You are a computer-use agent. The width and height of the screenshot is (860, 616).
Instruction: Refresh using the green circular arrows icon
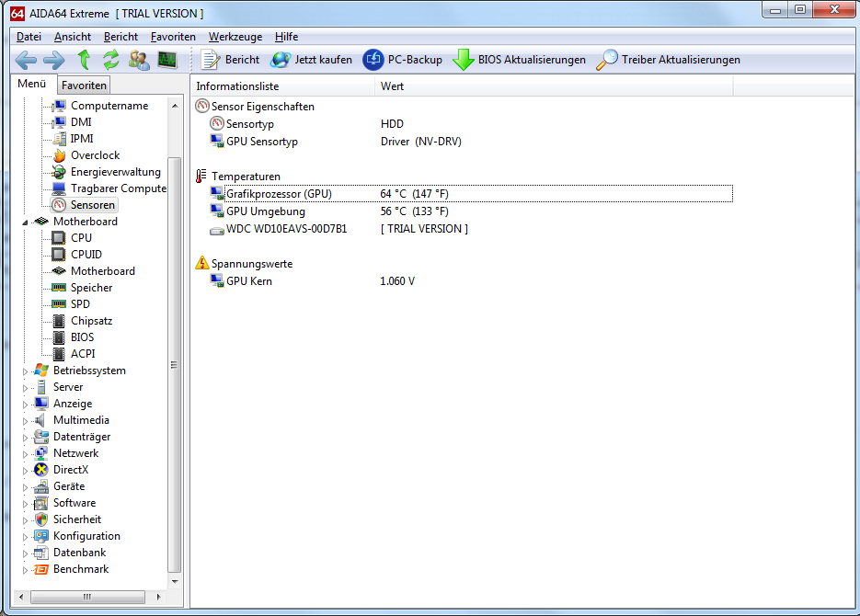[x=111, y=60]
